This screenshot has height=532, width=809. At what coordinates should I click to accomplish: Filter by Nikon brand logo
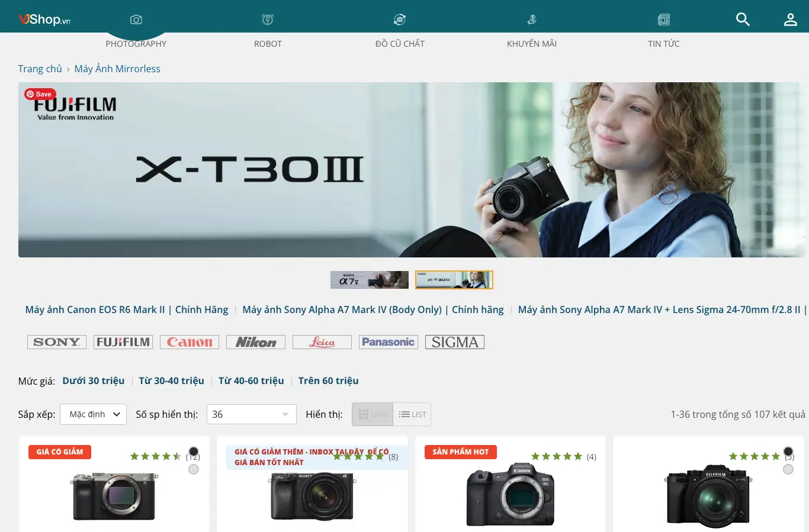(x=256, y=342)
